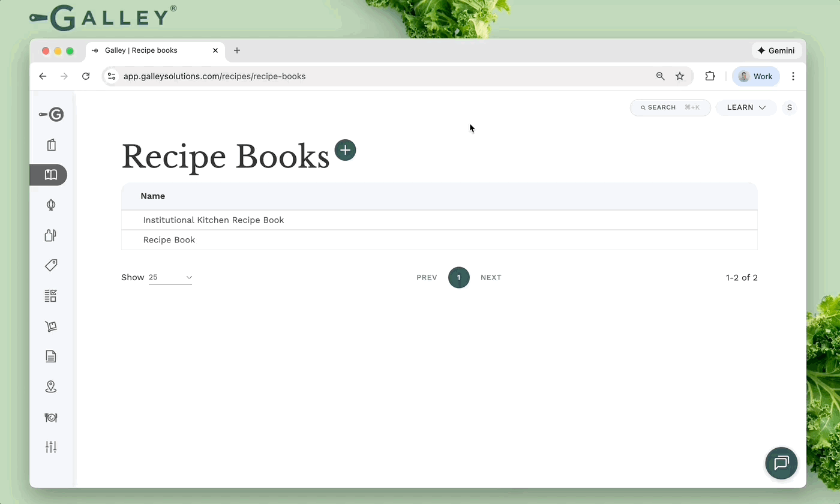The height and width of the screenshot is (504, 840).
Task: Open the Show per-page count dropdown
Action: tap(170, 277)
